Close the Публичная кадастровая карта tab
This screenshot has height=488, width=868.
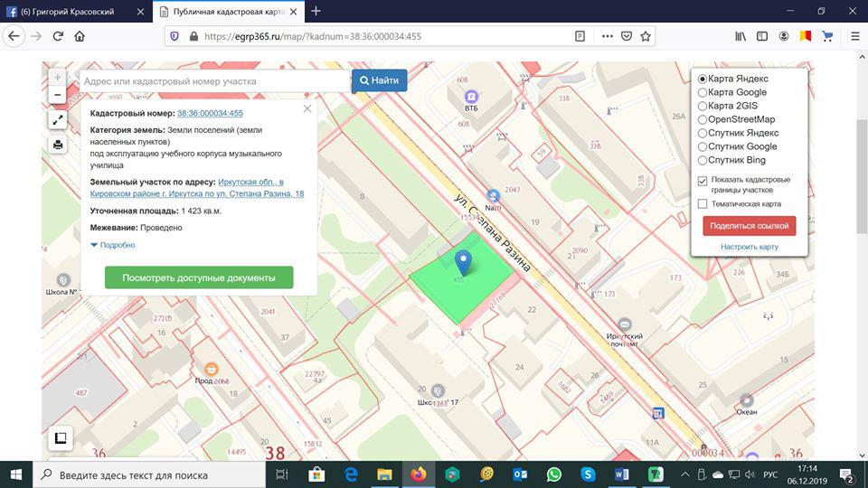(x=293, y=12)
